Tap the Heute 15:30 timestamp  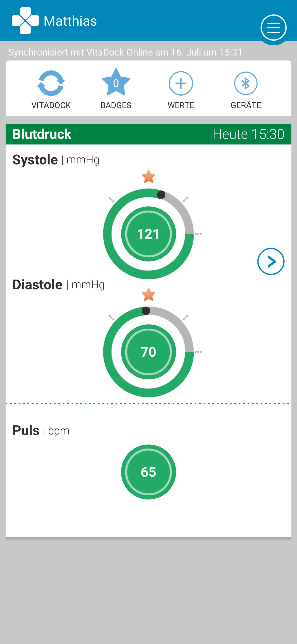(x=248, y=134)
